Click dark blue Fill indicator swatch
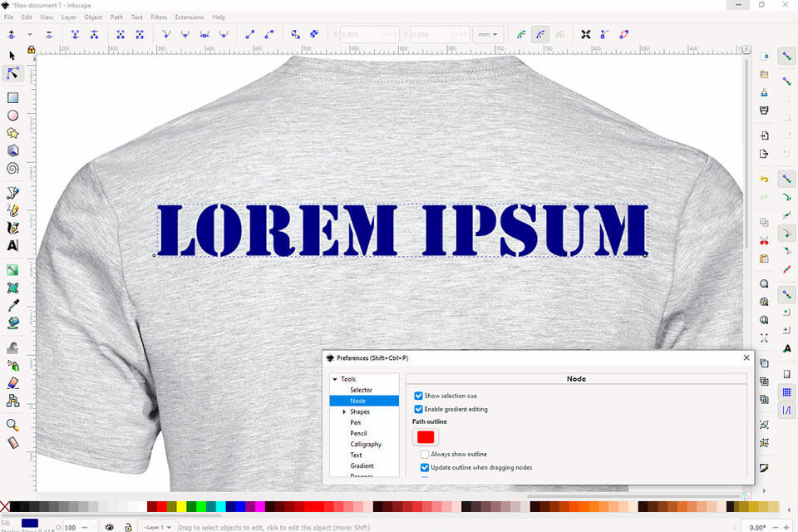798x532 pixels. (x=30, y=523)
